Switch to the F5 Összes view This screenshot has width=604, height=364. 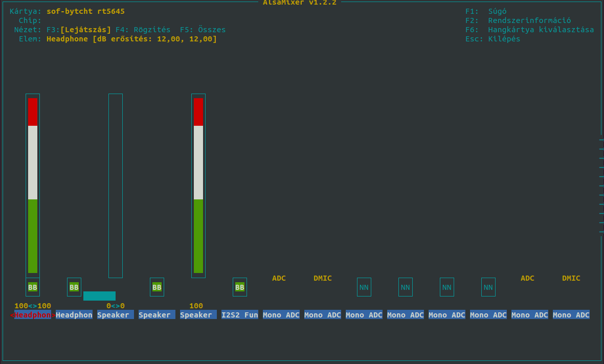[203, 30]
